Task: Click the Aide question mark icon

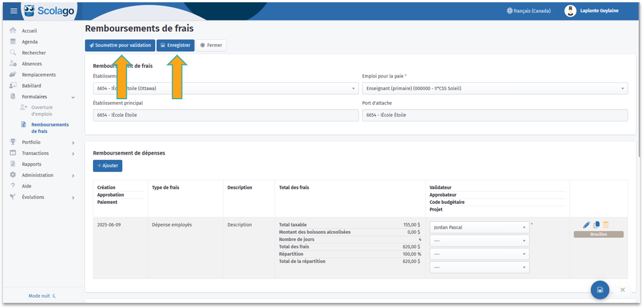Action: (x=13, y=186)
